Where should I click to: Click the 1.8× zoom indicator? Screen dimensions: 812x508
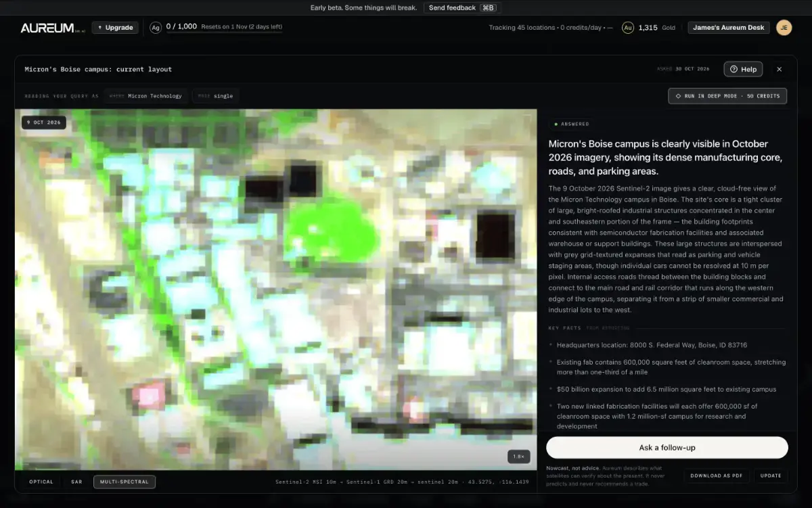pyautogui.click(x=518, y=457)
